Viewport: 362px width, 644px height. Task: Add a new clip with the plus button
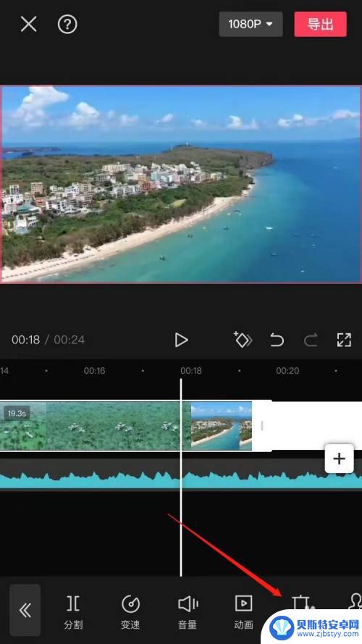click(x=339, y=459)
